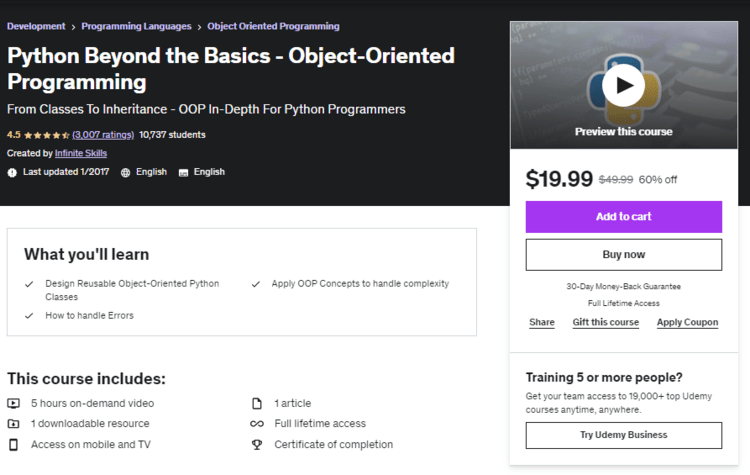Image resolution: width=750 pixels, height=475 pixels.
Task: Click the 10,737 students text
Action: click(172, 135)
